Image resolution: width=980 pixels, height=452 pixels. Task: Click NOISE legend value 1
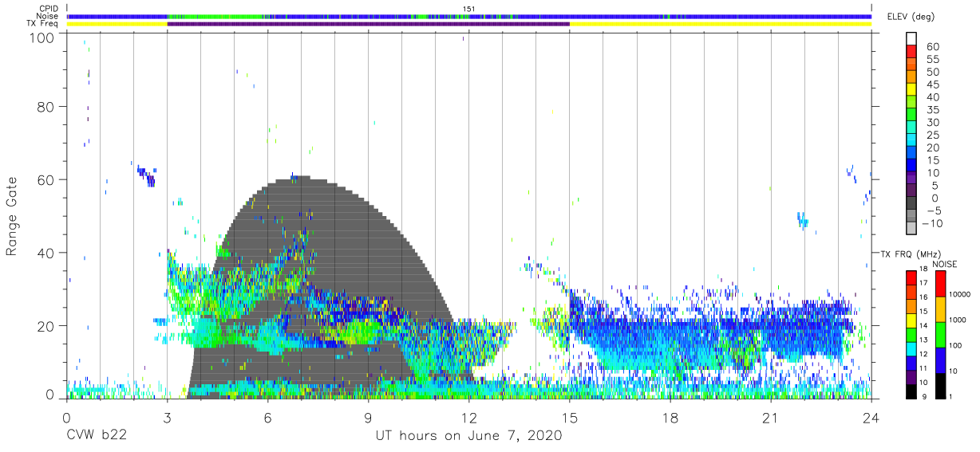(950, 396)
